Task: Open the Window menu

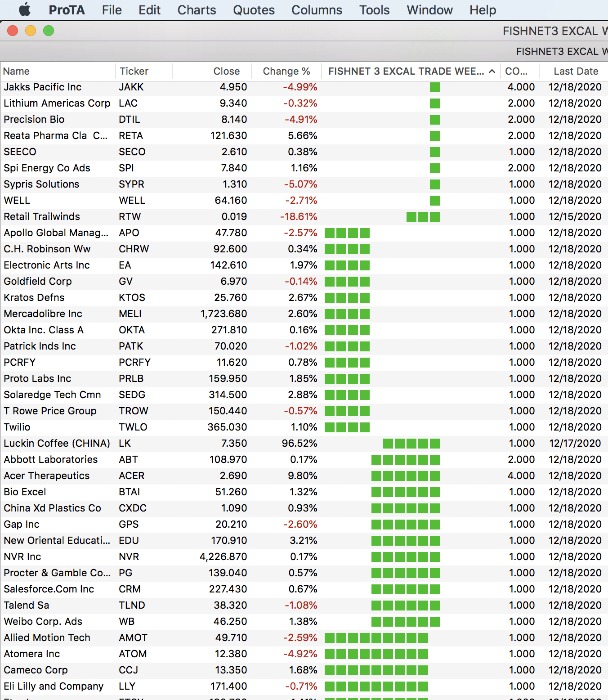Action: [429, 10]
